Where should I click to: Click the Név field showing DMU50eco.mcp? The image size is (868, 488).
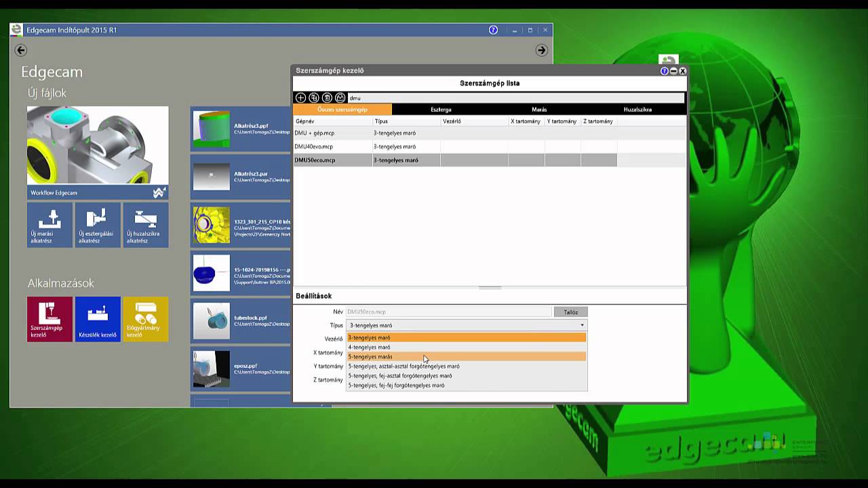(449, 312)
